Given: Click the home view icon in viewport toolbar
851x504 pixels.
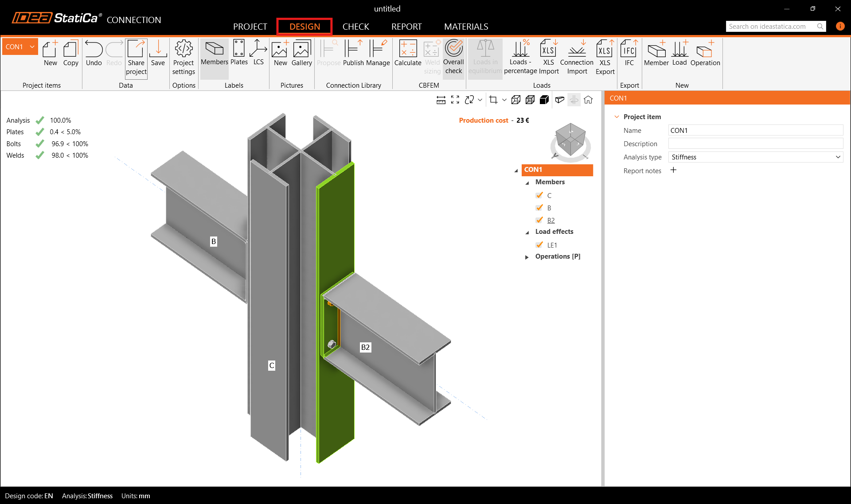Looking at the screenshot, I should pos(588,100).
